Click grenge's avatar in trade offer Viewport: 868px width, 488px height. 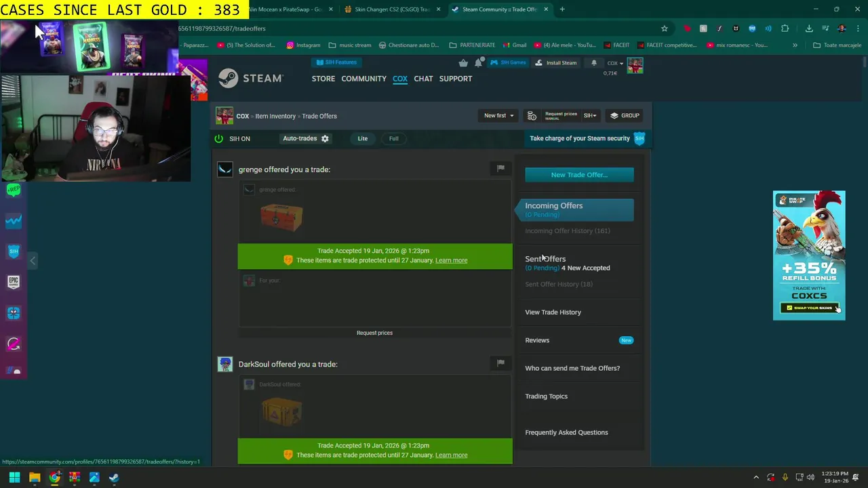point(224,169)
